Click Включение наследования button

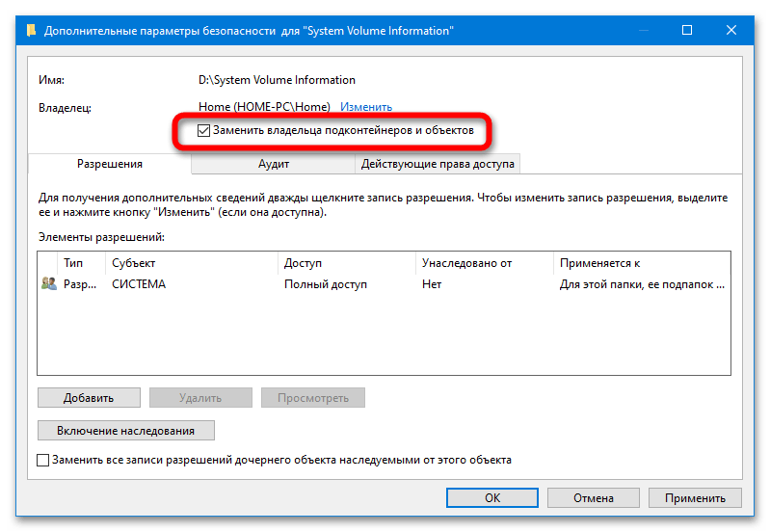(x=125, y=430)
